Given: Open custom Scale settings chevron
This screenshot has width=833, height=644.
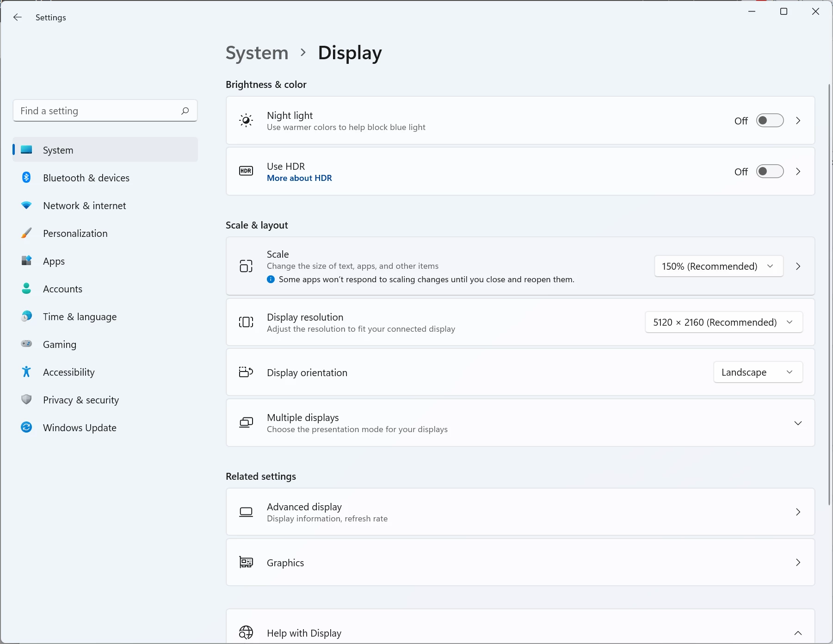Looking at the screenshot, I should pyautogui.click(x=798, y=266).
